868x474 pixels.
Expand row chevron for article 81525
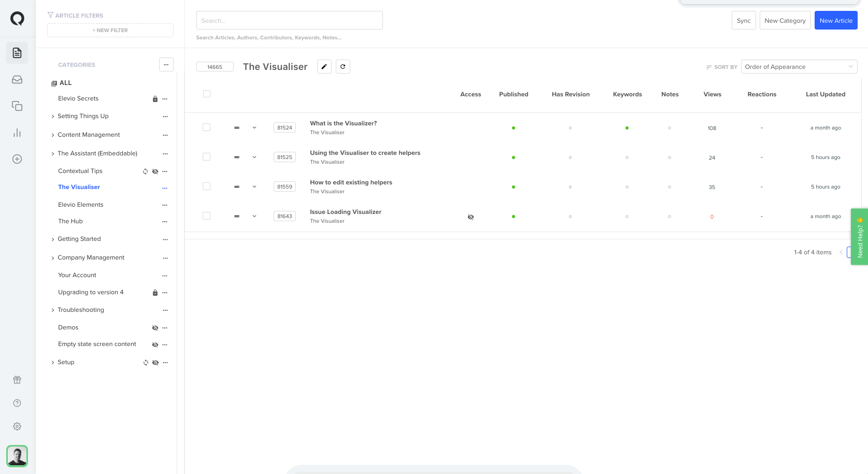click(x=254, y=157)
